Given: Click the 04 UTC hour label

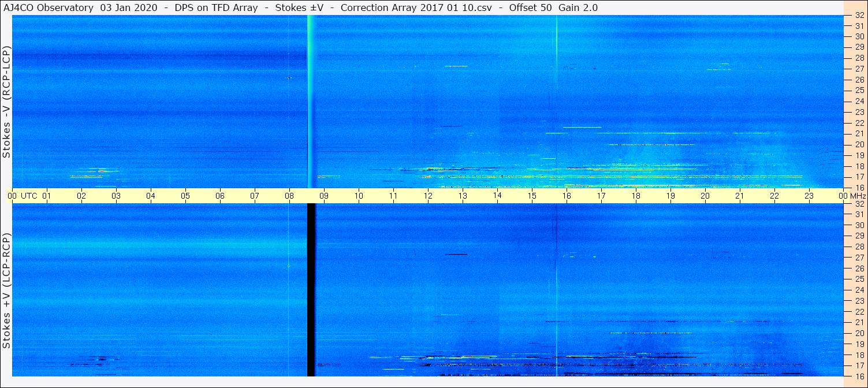Looking at the screenshot, I should (151, 196).
